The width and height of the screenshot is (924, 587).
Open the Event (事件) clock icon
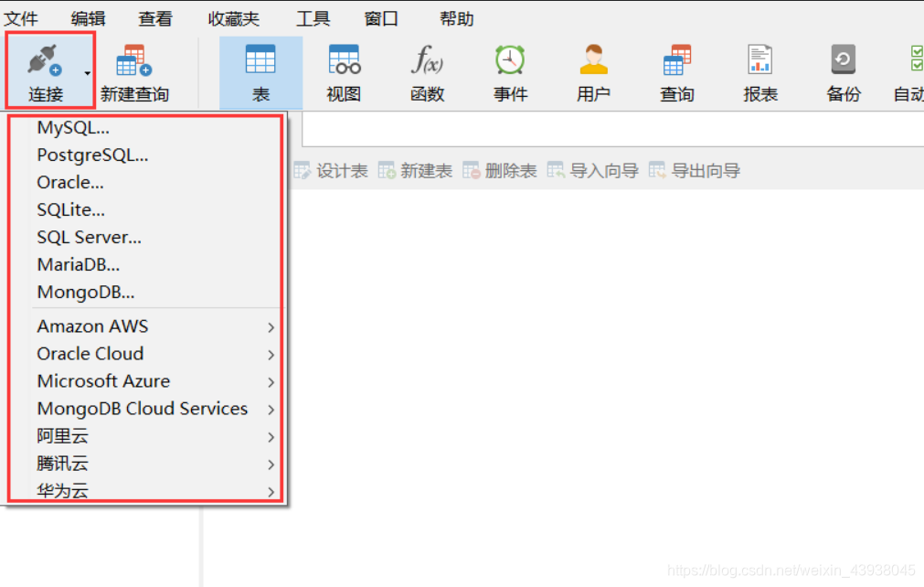coord(510,59)
